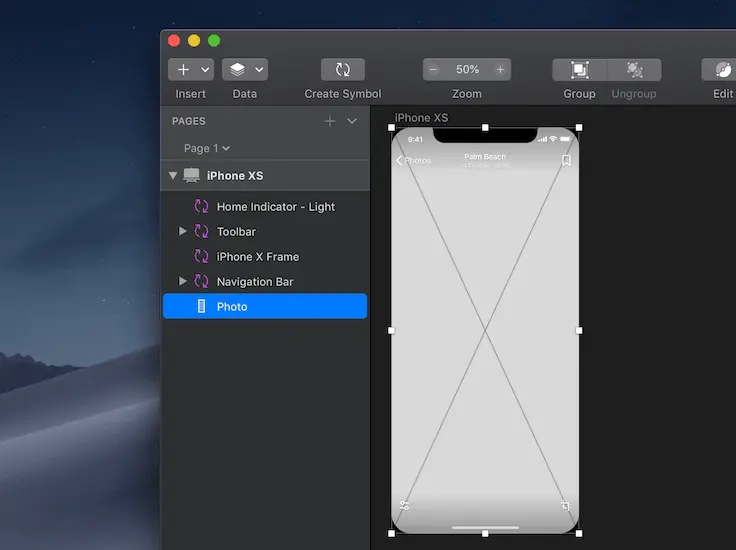
Task: Click the Palm Beach title in mockup
Action: [485, 157]
